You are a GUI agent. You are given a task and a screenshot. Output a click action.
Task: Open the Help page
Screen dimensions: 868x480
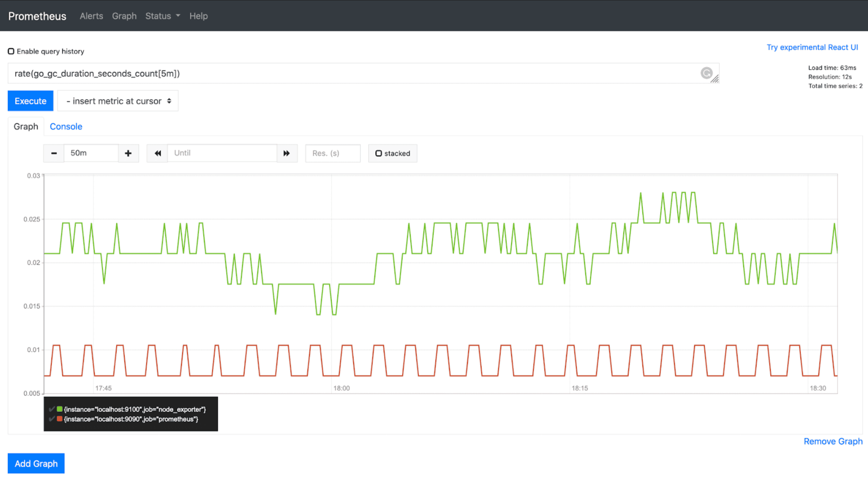coord(198,16)
